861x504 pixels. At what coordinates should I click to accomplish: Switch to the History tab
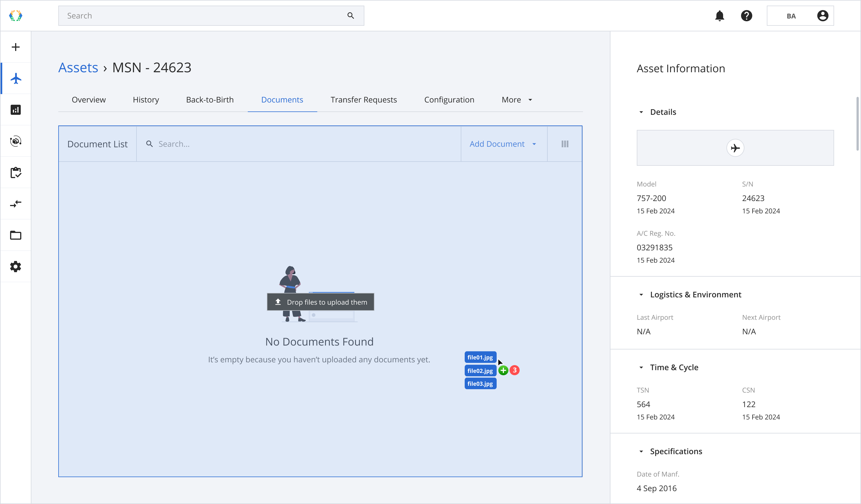pyautogui.click(x=146, y=100)
